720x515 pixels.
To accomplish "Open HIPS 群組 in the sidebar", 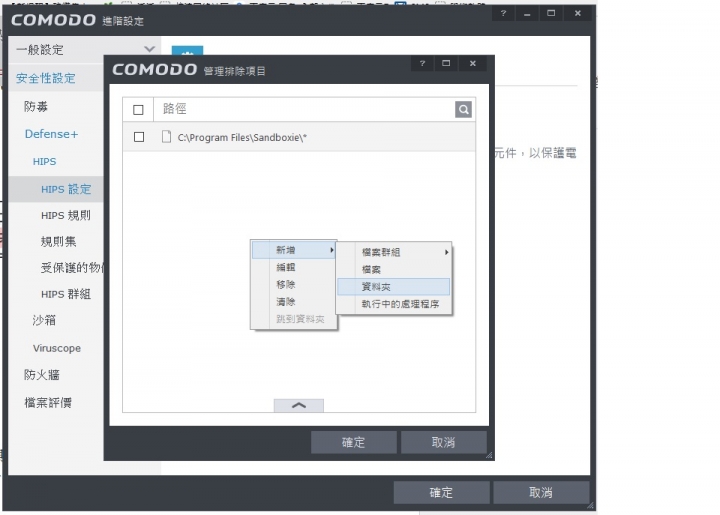I will click(66, 294).
